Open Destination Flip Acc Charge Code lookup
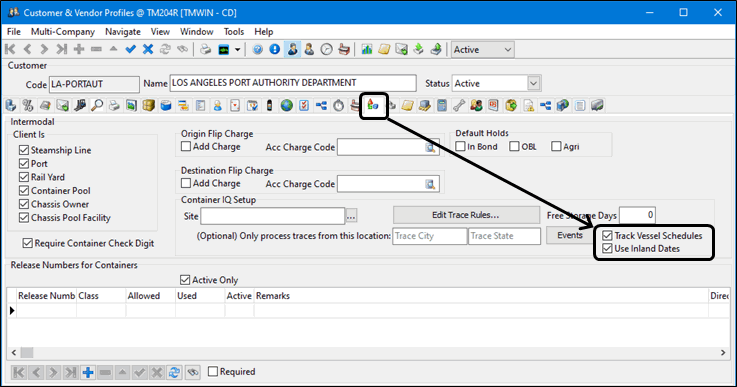 (430, 184)
